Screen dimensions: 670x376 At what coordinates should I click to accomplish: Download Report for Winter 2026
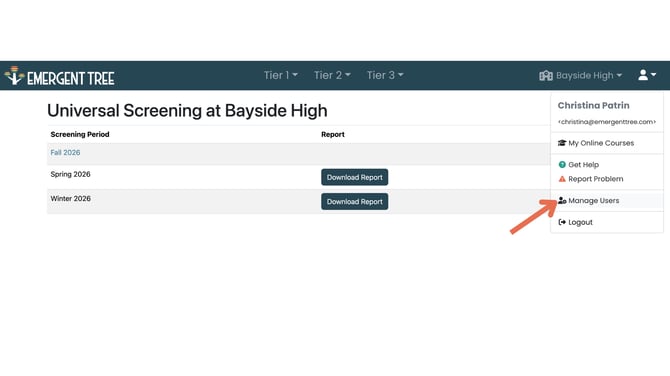355,202
